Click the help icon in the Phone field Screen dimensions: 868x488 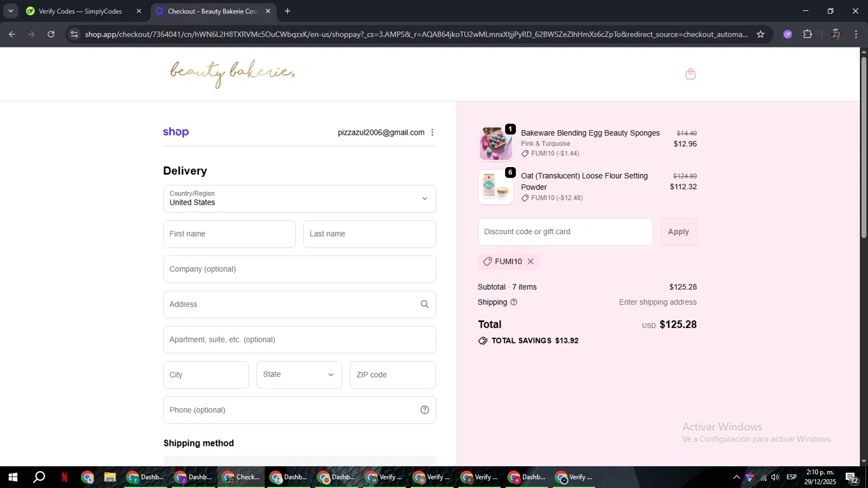(x=424, y=410)
